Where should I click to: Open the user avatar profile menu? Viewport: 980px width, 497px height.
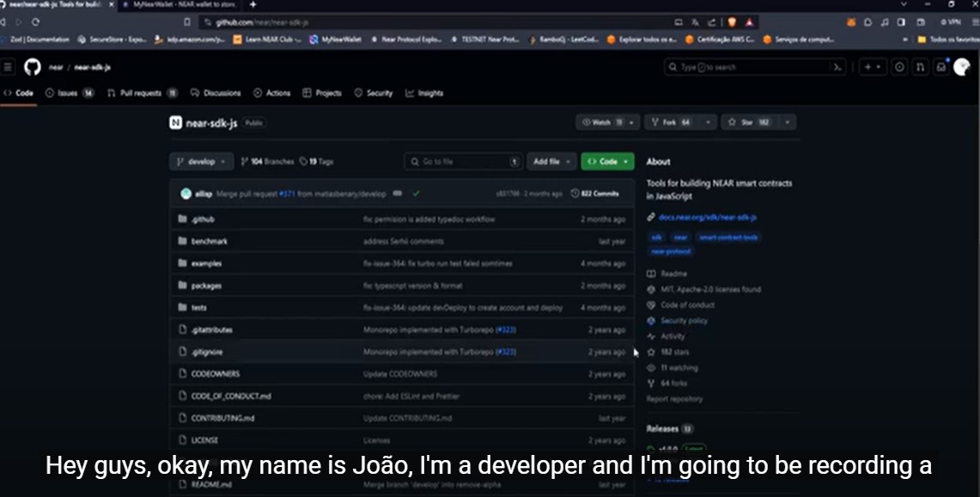coord(962,67)
